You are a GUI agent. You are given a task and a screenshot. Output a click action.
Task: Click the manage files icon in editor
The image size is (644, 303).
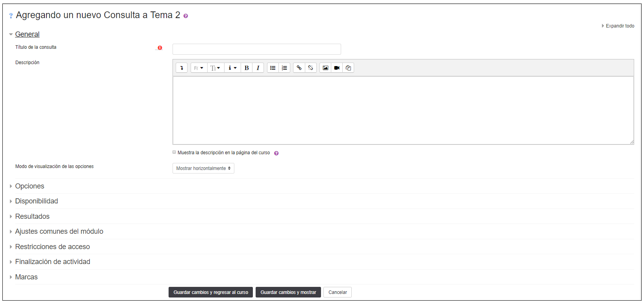(348, 68)
